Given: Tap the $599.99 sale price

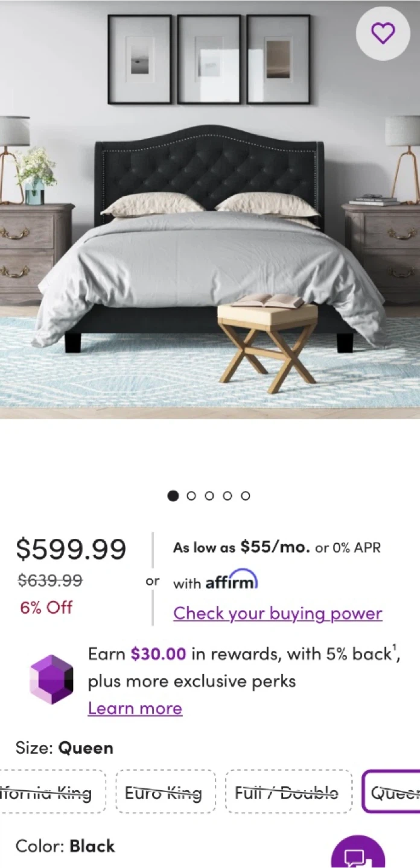Looking at the screenshot, I should 71,549.
